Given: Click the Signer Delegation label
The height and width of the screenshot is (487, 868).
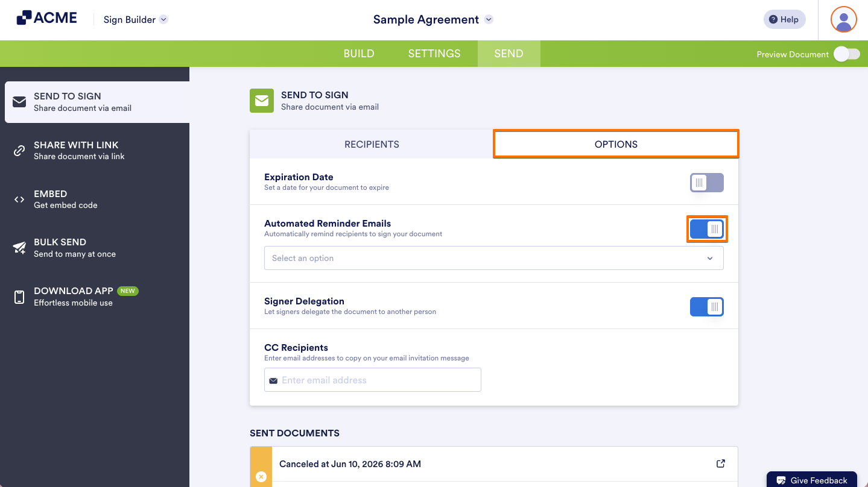Looking at the screenshot, I should 304,301.
